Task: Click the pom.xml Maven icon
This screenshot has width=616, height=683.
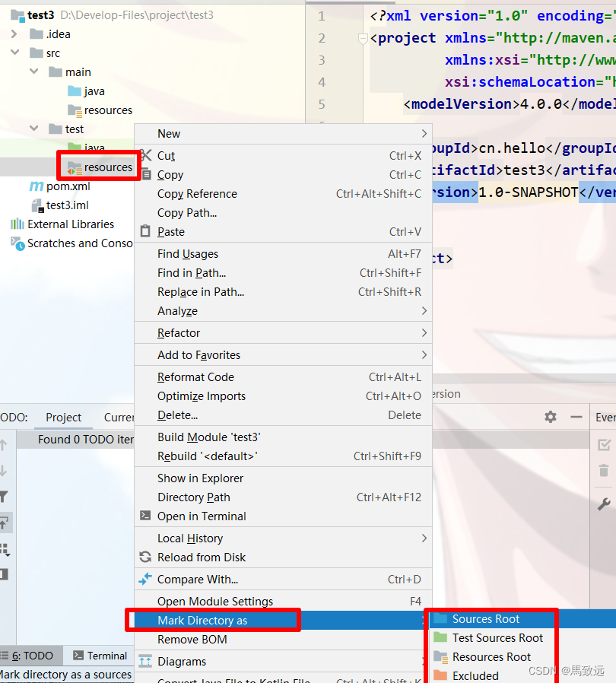Action: pyautogui.click(x=37, y=186)
